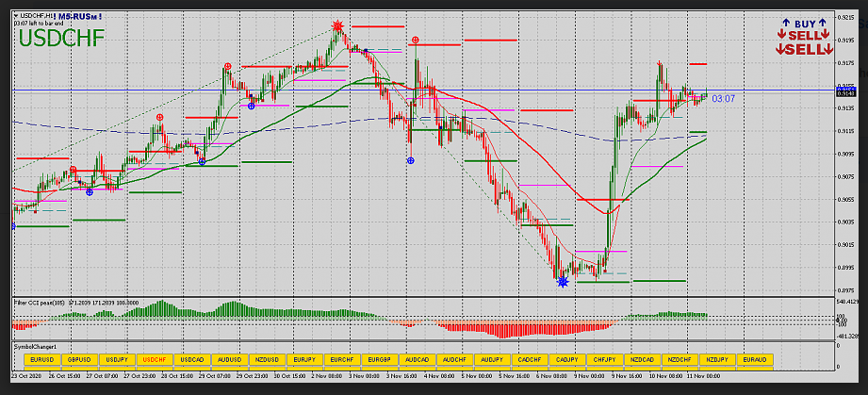Click the BUY signal label
The image size is (868, 395).
[x=804, y=24]
